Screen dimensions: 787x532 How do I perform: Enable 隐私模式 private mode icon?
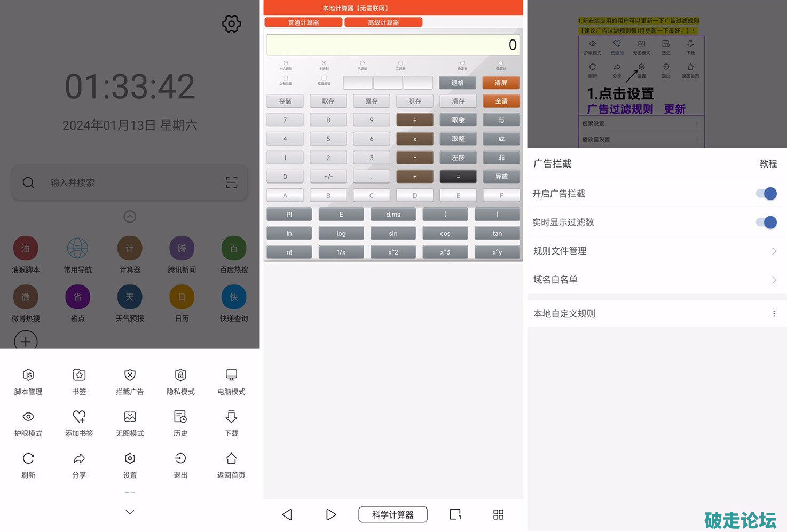coord(180,375)
